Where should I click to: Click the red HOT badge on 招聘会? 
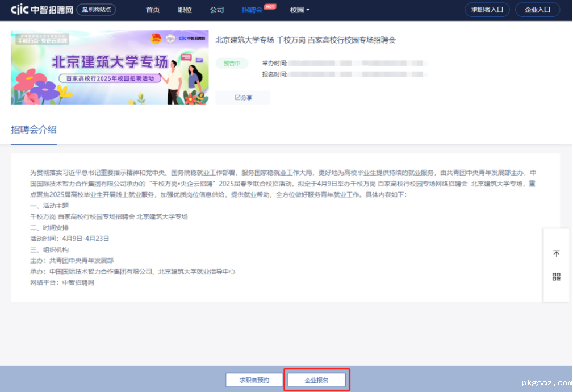point(270,6)
